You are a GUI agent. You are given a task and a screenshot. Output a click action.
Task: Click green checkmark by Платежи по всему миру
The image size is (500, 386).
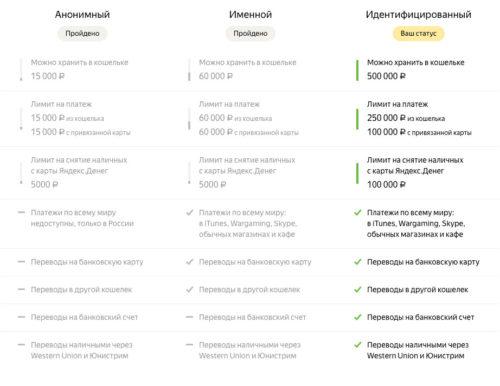(x=357, y=213)
